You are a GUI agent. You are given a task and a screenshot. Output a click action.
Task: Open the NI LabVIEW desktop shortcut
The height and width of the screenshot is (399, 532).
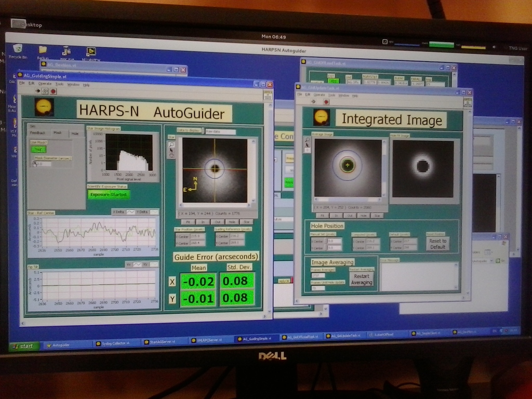pyautogui.click(x=90, y=54)
